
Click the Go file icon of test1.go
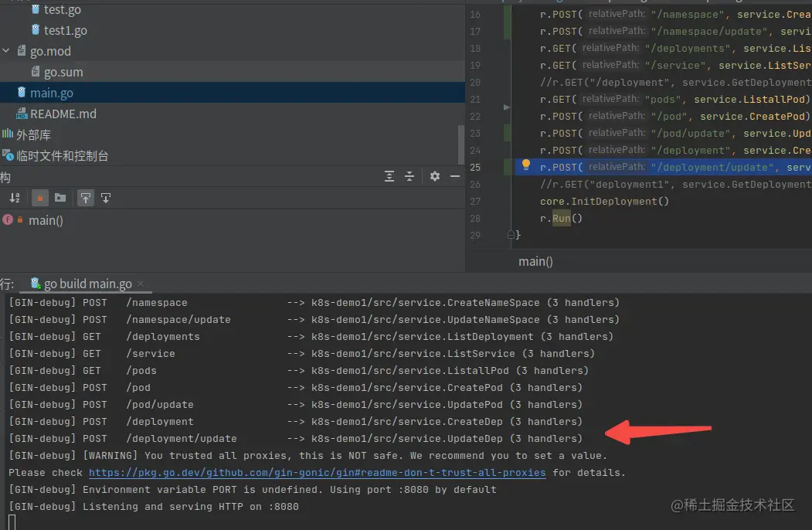(36, 29)
